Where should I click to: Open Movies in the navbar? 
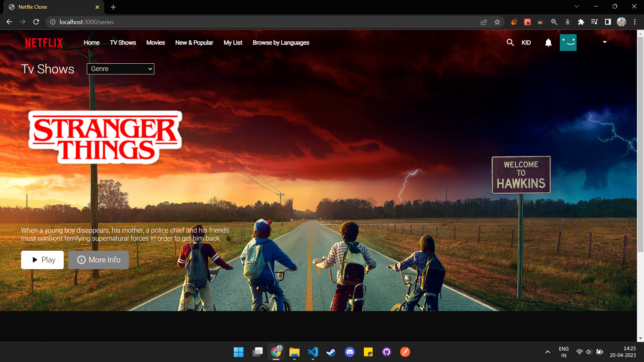[156, 43]
